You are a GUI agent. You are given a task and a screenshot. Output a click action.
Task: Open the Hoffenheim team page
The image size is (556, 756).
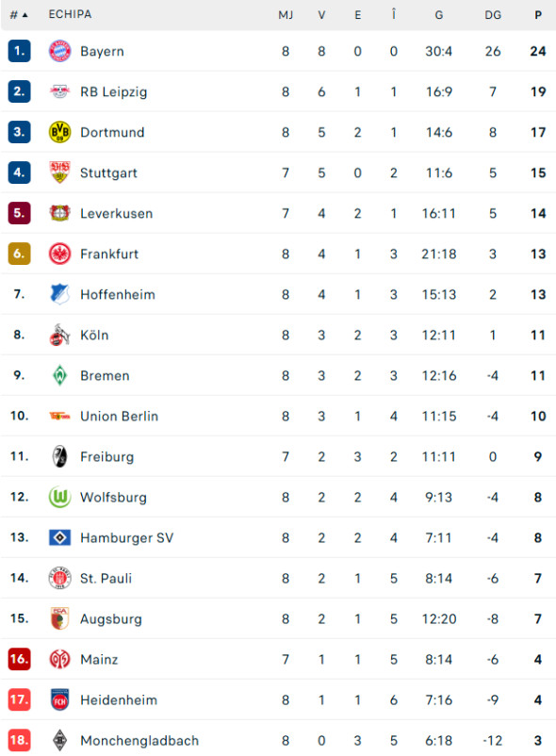point(117,294)
